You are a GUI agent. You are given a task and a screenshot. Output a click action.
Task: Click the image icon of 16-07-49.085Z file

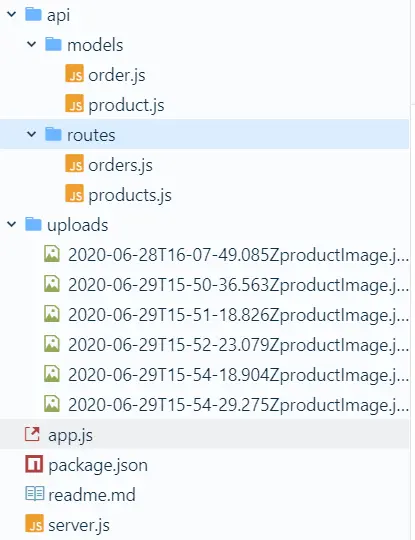52,254
